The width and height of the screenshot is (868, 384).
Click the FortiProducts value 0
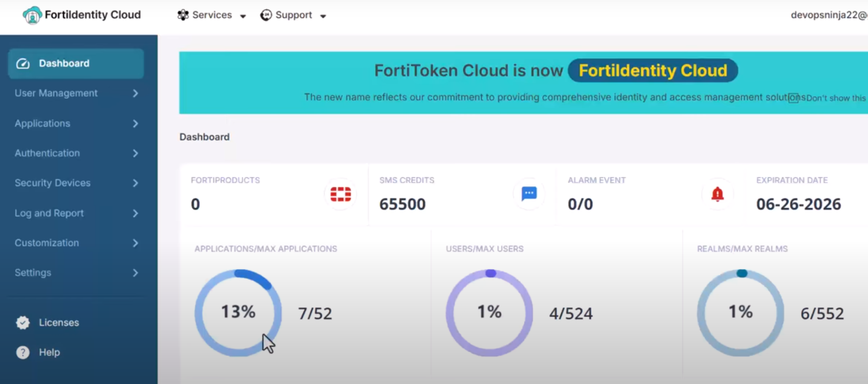click(195, 204)
